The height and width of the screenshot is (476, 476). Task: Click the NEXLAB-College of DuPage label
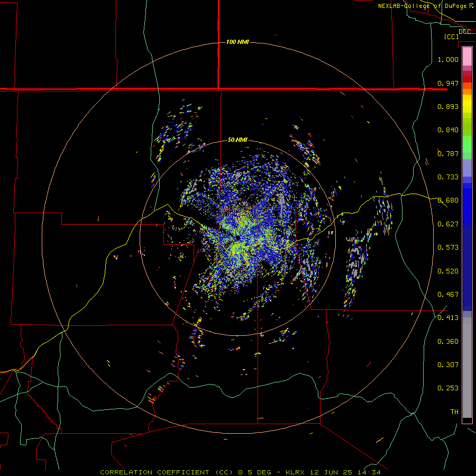[x=426, y=6]
